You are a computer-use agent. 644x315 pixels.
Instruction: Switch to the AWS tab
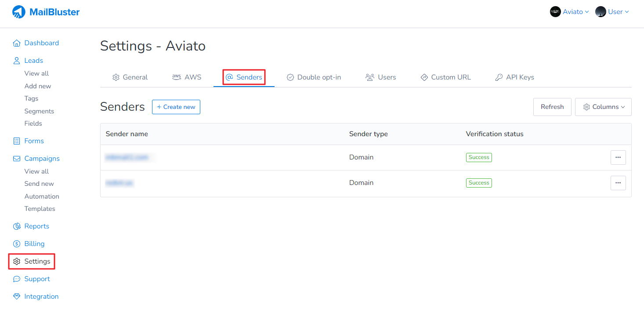pyautogui.click(x=187, y=77)
